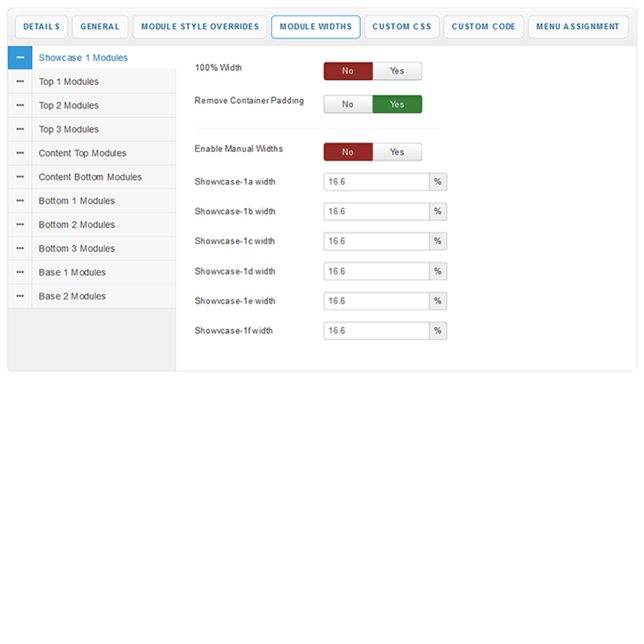Click the handle icon beside Bottom 3 Modules
This screenshot has height=644, width=644.
pyautogui.click(x=20, y=248)
